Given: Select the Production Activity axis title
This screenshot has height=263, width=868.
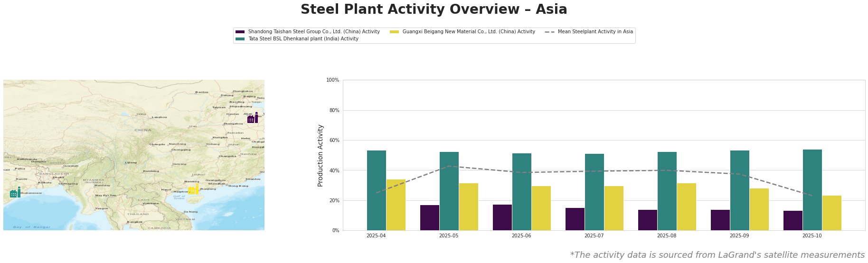Looking at the screenshot, I should point(321,155).
